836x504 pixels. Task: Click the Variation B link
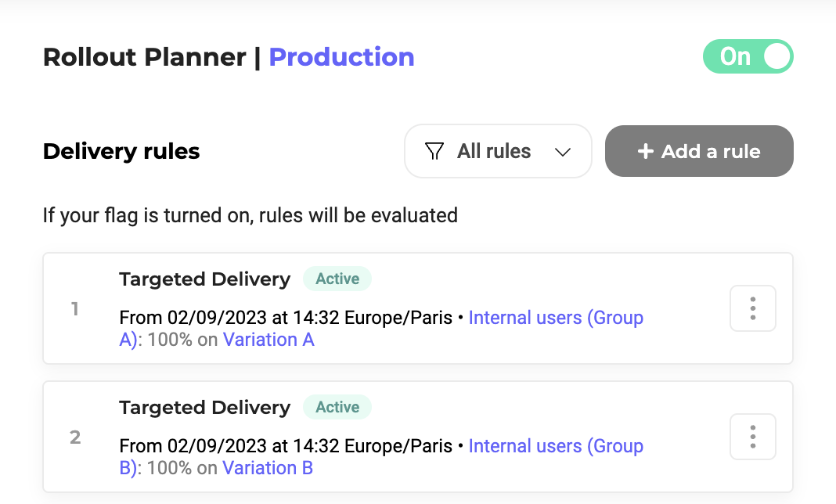tap(268, 468)
